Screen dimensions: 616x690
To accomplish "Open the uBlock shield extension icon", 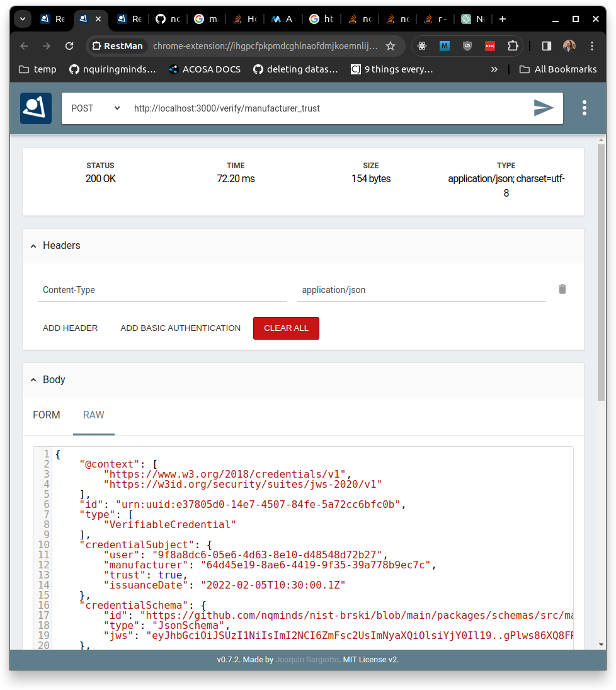I will click(467, 46).
